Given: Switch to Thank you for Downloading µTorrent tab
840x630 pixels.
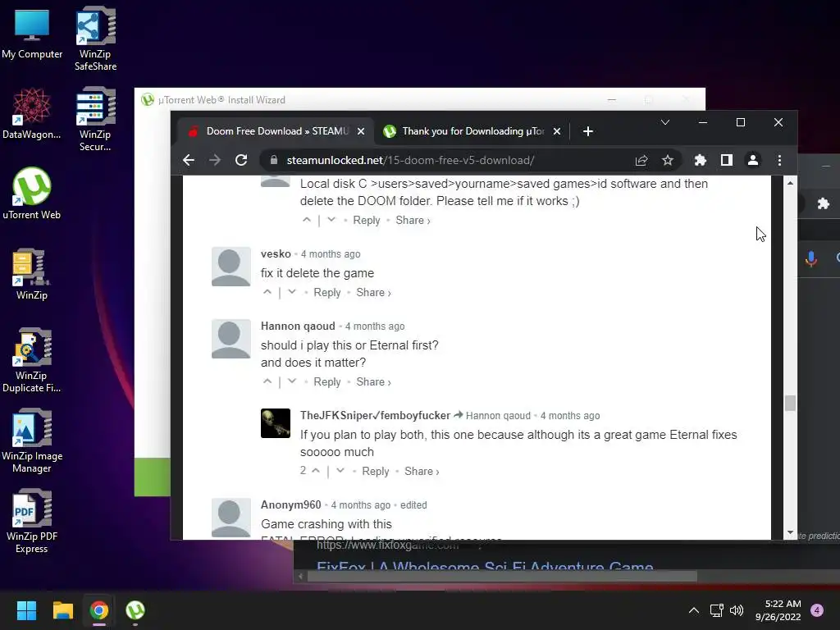Looking at the screenshot, I should coord(472,131).
